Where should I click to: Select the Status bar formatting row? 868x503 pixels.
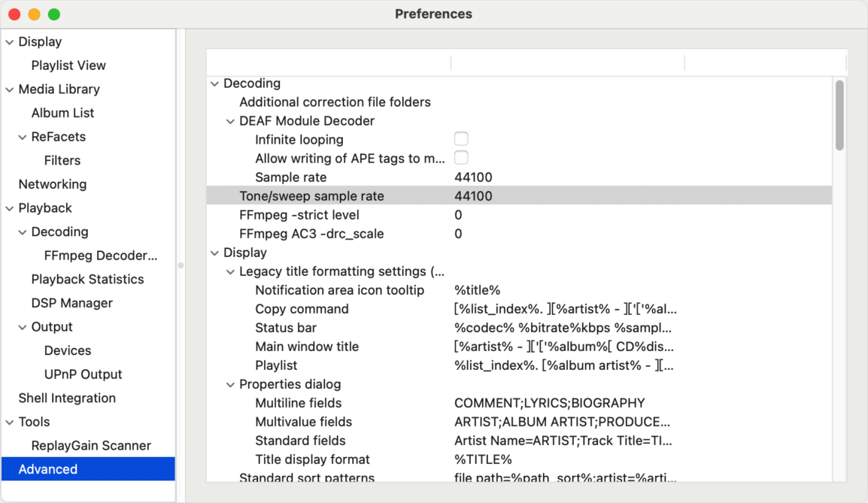[519, 328]
